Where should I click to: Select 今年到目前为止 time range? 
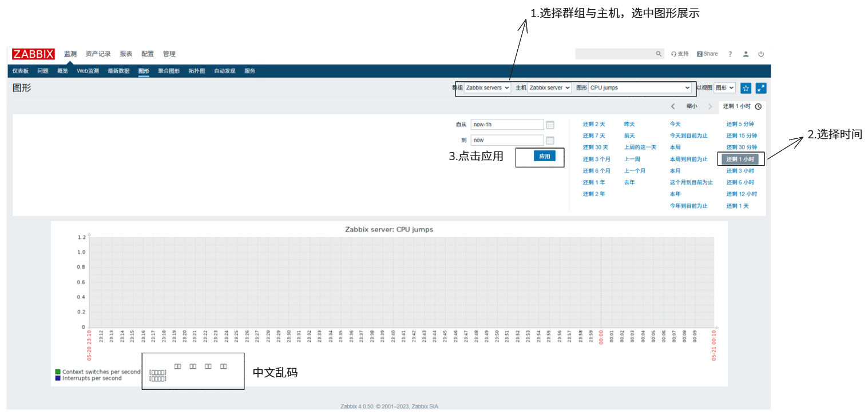[x=689, y=206]
